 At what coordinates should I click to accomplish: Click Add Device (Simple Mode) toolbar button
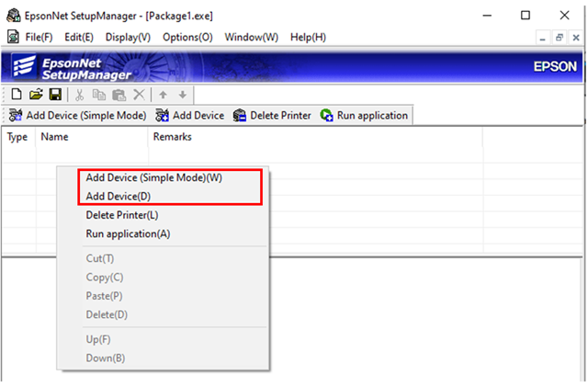coord(77,115)
